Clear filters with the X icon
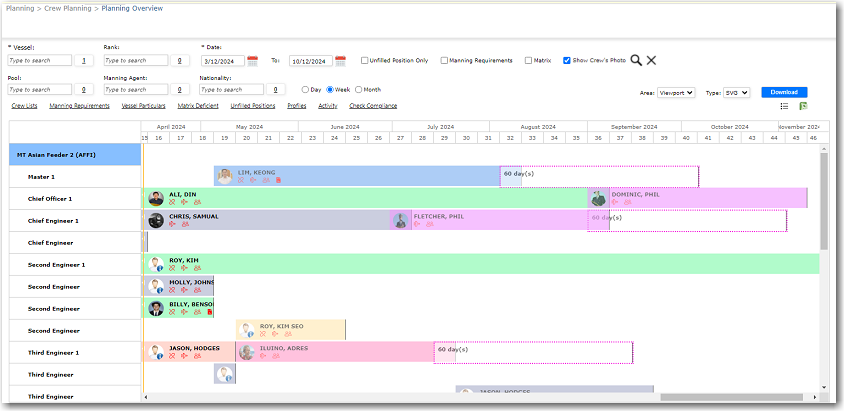The image size is (844, 411). pyautogui.click(x=651, y=61)
